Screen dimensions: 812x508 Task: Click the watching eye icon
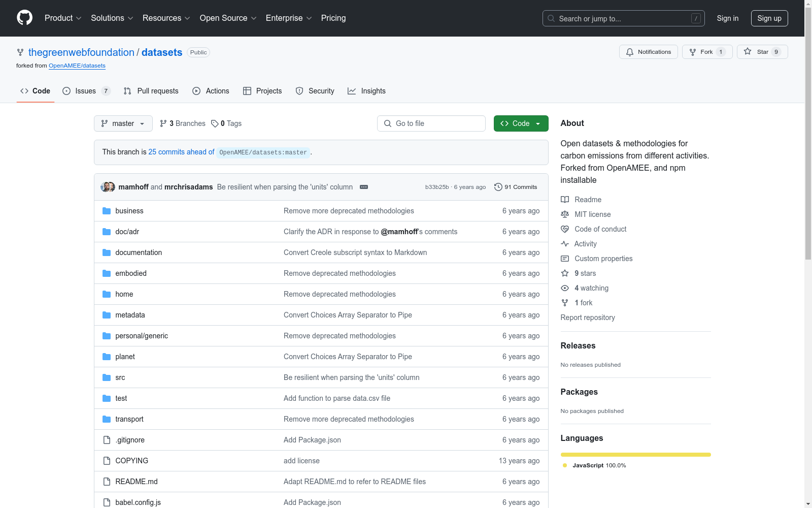tap(565, 288)
